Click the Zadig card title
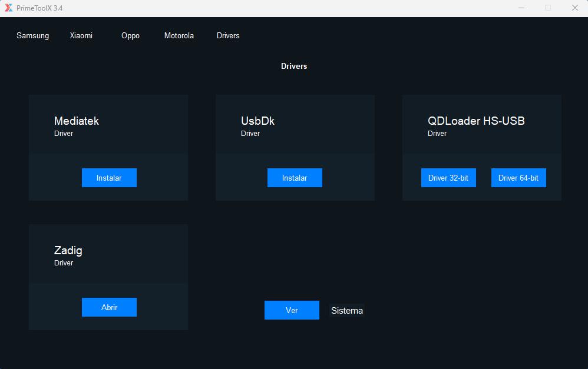 (x=68, y=250)
